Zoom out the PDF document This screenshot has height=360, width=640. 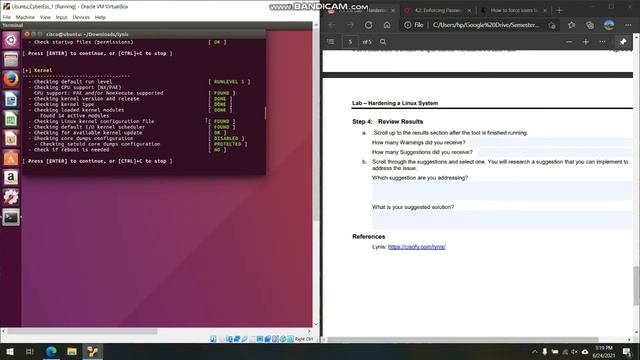(569, 42)
